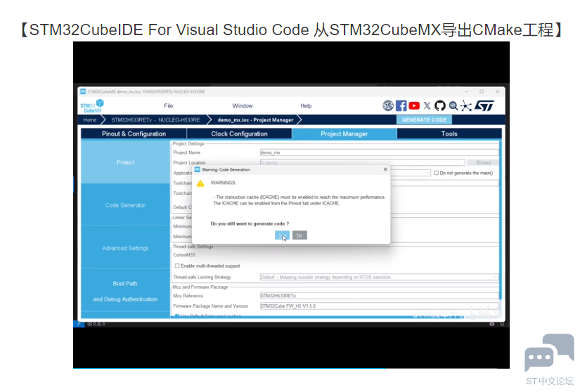Image resolution: width=580 pixels, height=392 pixels.
Task: Click the WARNINGS: label in dialog
Action: pyautogui.click(x=223, y=183)
